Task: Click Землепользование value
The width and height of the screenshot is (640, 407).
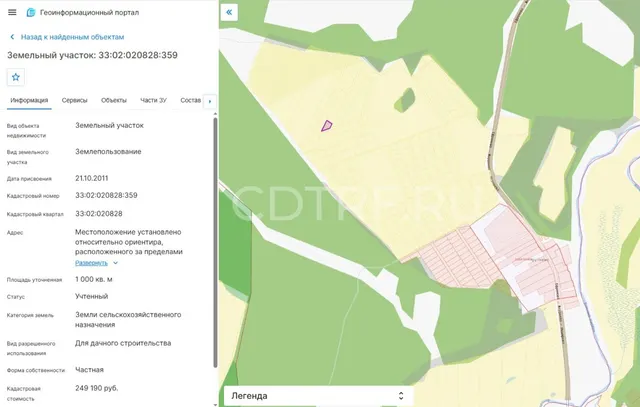Action: coord(108,152)
